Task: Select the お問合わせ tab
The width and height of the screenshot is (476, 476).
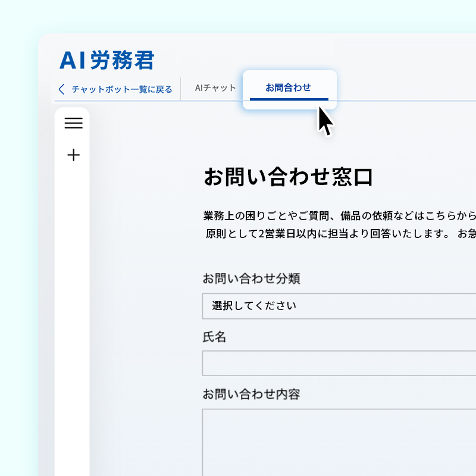Action: tap(289, 88)
